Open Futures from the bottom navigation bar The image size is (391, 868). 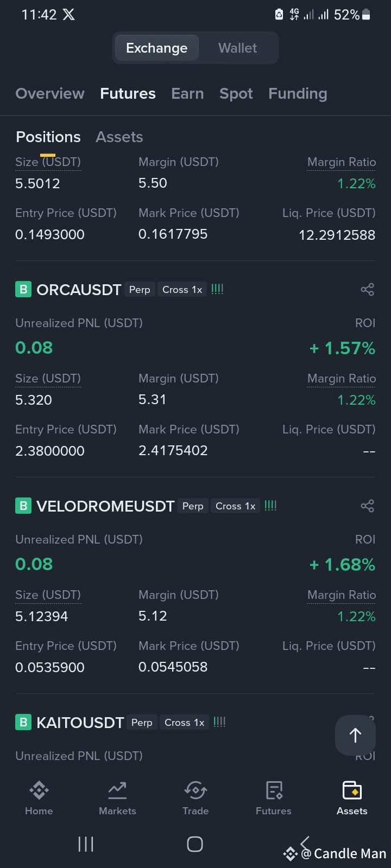[274, 799]
